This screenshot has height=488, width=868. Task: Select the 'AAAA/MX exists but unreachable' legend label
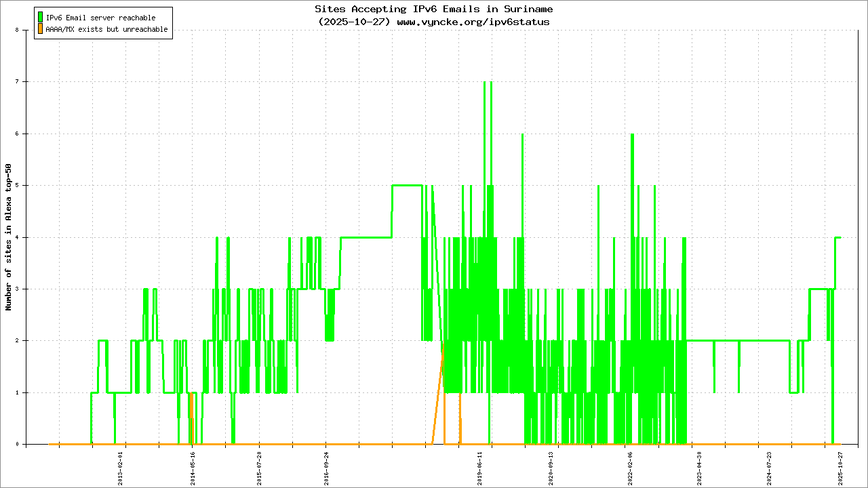pyautogui.click(x=106, y=30)
